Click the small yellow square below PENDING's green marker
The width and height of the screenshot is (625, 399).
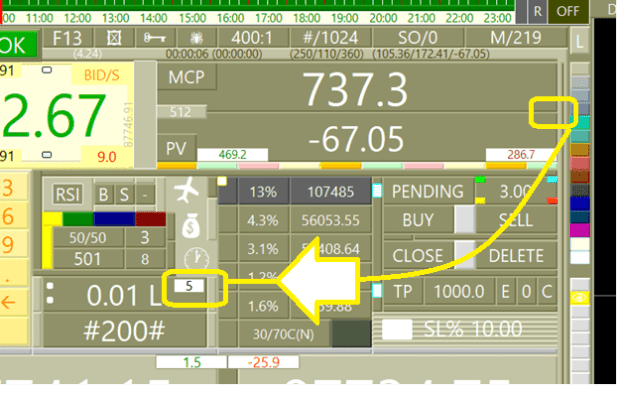[x=480, y=200]
